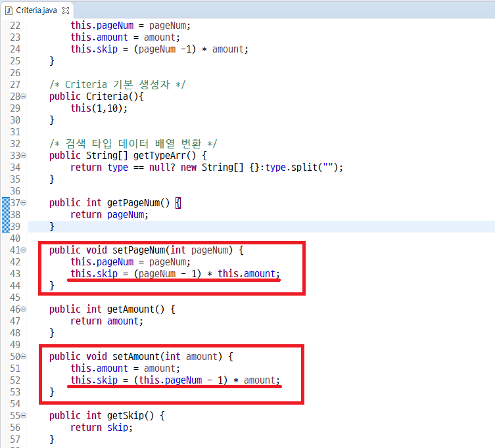The height and width of the screenshot is (448, 495).
Task: Click 'type.split("")' on line 34
Action: (x=302, y=168)
